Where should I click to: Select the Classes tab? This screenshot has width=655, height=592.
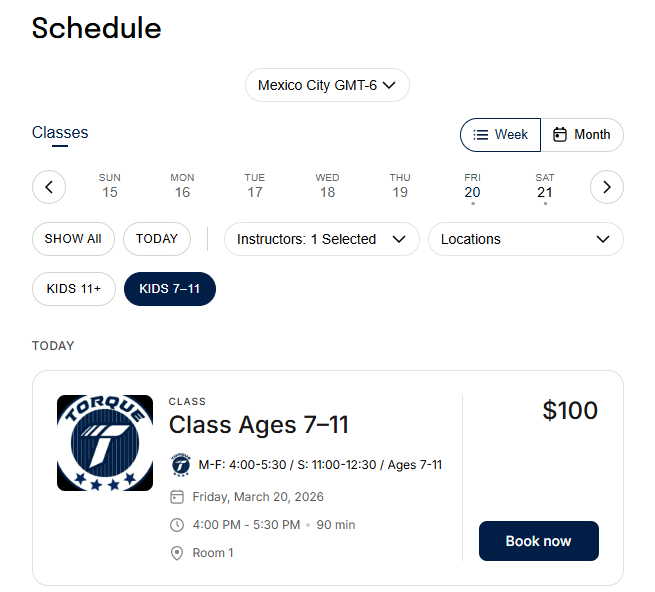point(60,133)
